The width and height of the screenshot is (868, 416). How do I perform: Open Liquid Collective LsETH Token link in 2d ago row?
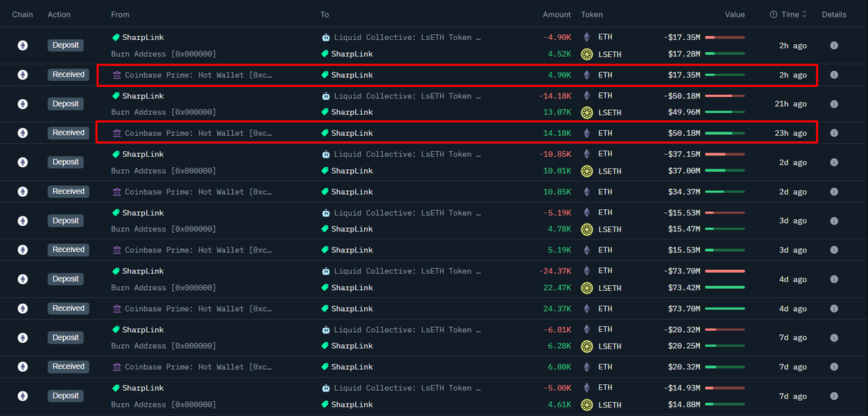point(408,154)
